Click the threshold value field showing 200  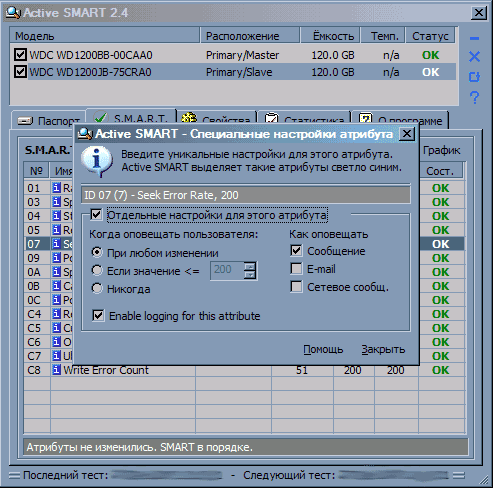[227, 270]
